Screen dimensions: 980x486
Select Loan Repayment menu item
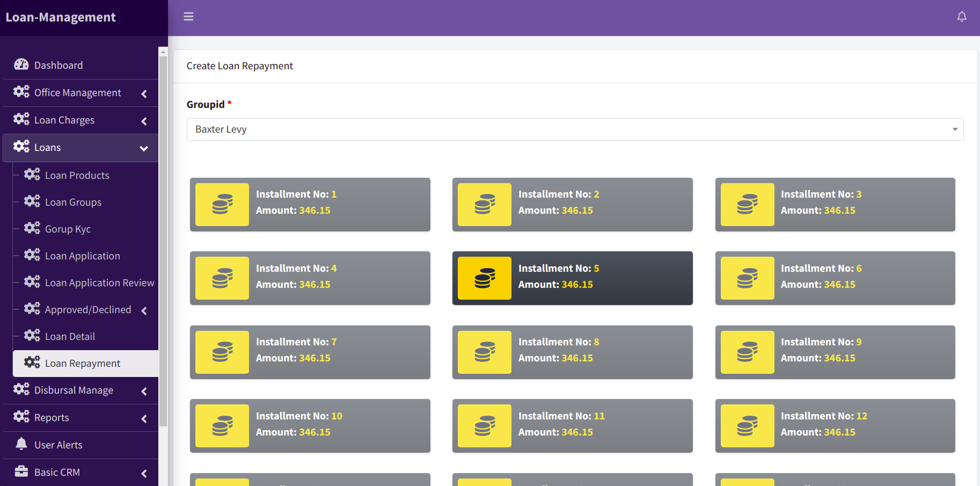point(86,363)
